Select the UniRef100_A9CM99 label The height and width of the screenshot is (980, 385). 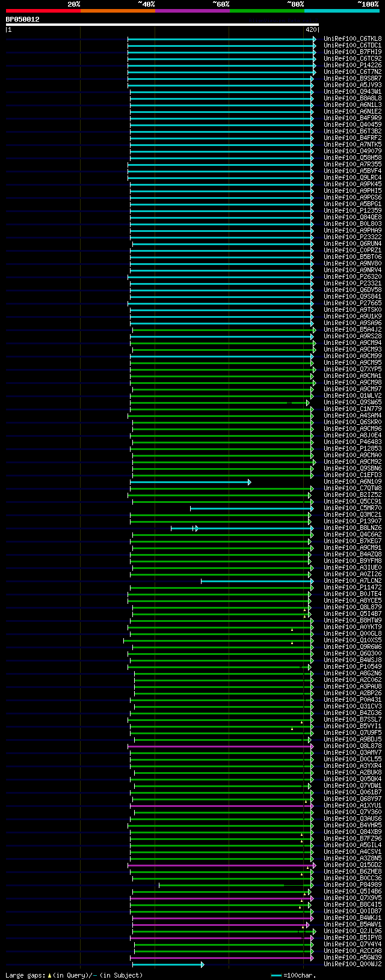[x=353, y=356]
